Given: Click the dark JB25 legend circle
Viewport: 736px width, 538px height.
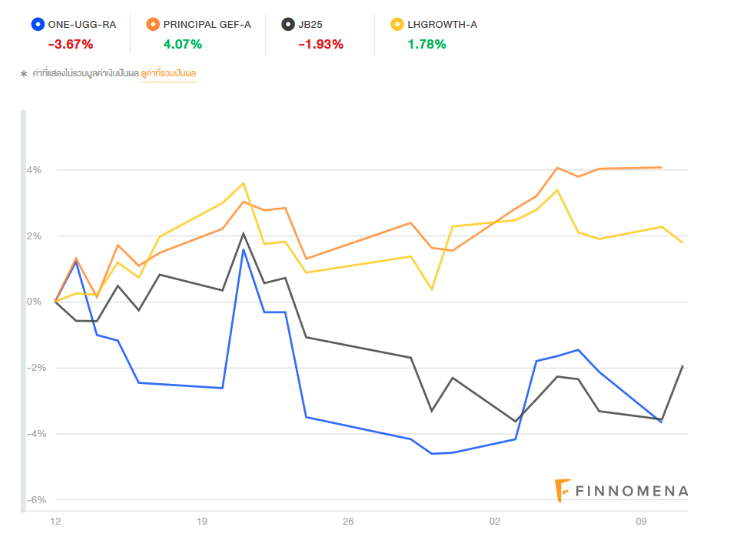Looking at the screenshot, I should pos(287,23).
